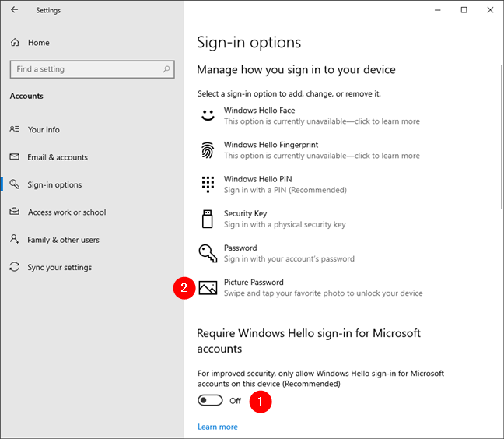Toggle Require Windows Hello sign-in switch
Viewport: 504px width, 439px height.
210,400
